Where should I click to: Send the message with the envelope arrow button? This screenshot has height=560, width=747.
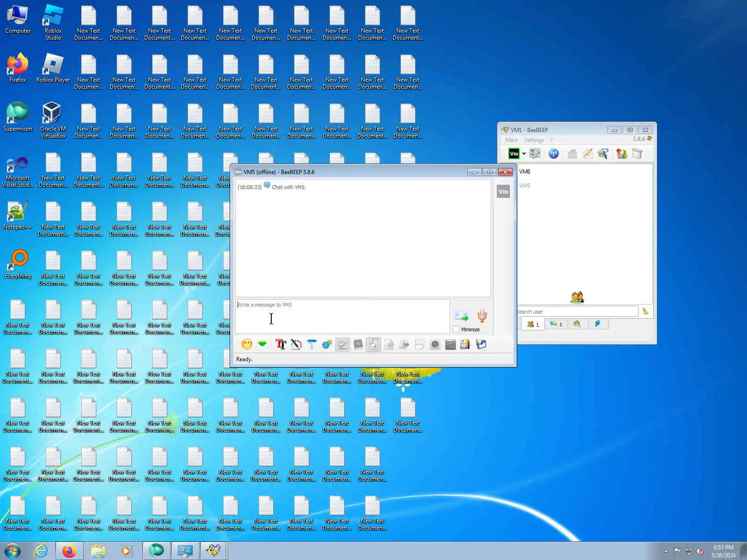[x=461, y=315]
